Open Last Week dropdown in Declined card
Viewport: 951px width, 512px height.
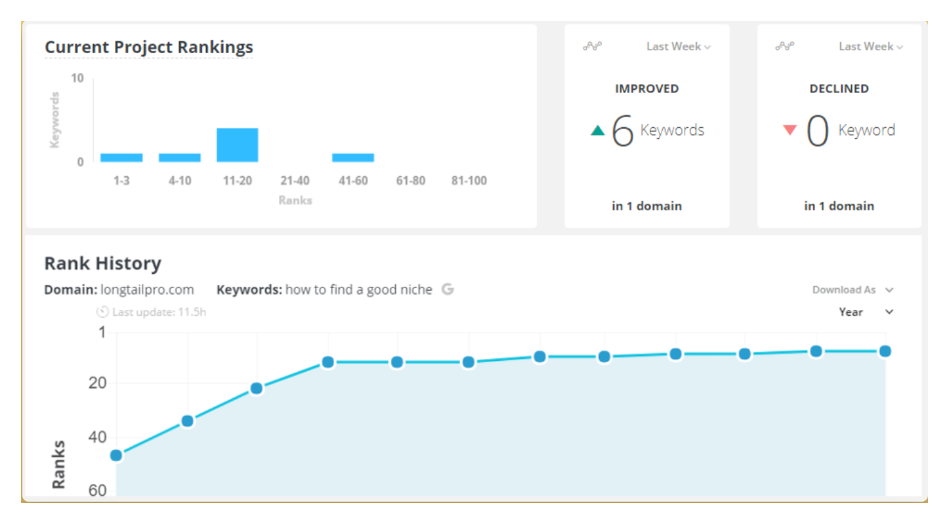click(x=870, y=47)
